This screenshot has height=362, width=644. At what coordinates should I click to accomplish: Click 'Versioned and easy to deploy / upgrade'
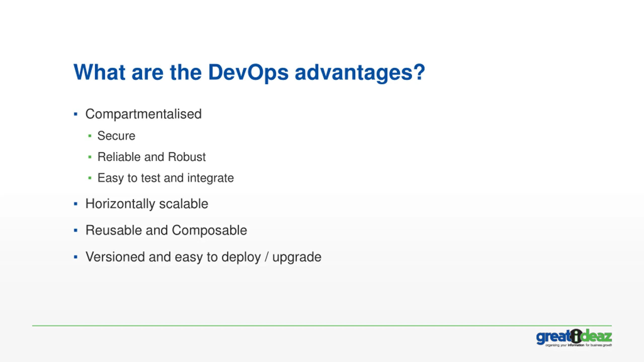click(203, 257)
